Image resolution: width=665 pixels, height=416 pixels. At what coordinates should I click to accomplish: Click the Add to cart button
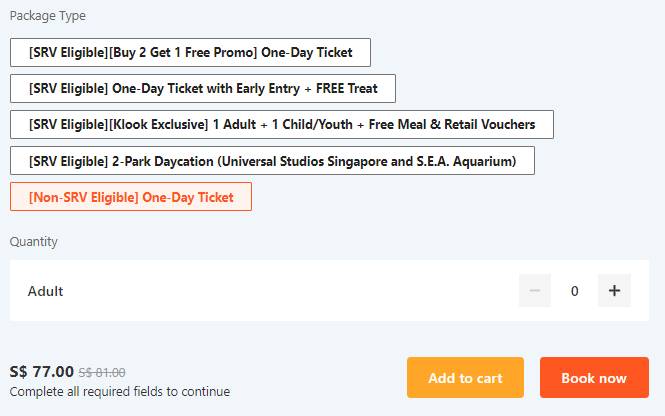click(465, 378)
